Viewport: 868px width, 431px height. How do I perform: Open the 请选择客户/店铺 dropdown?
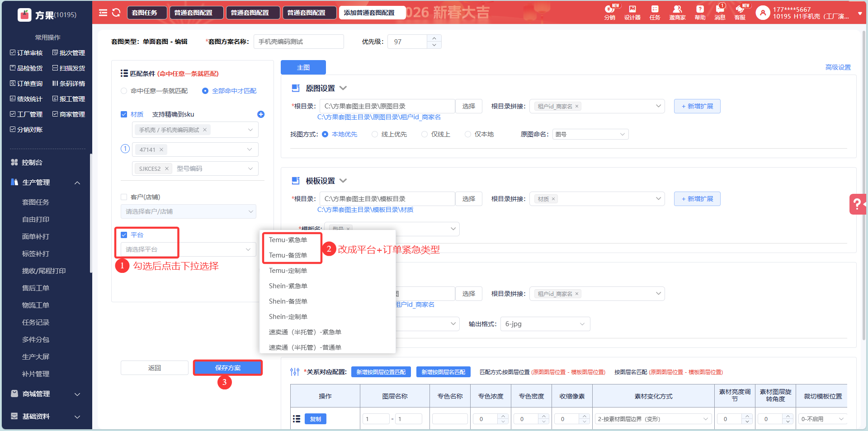pos(188,211)
